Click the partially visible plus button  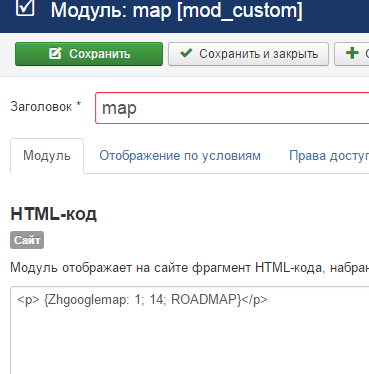point(352,54)
